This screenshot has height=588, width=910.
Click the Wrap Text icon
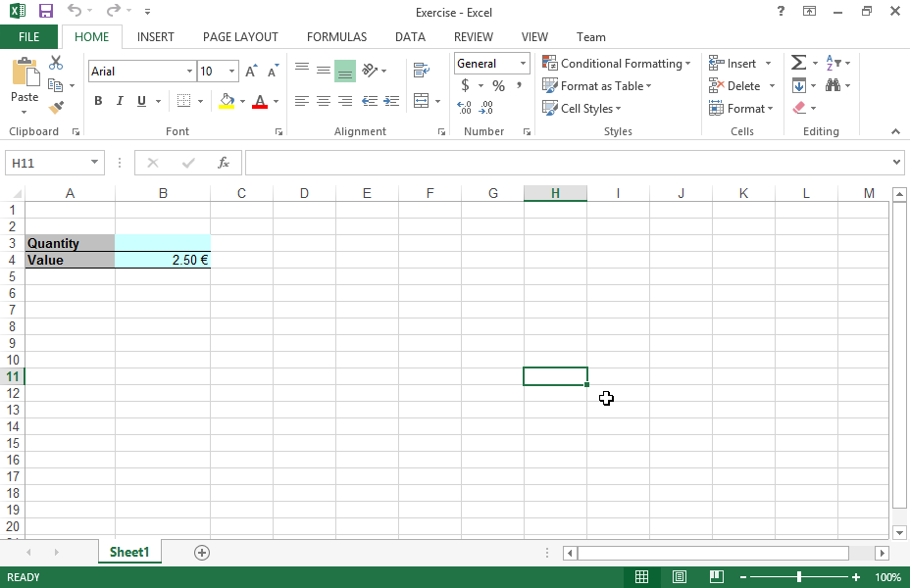[x=422, y=71]
